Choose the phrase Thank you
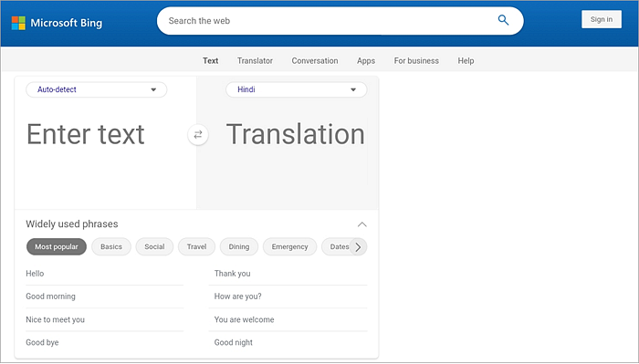Screen dimensions: 639x364 point(288,274)
